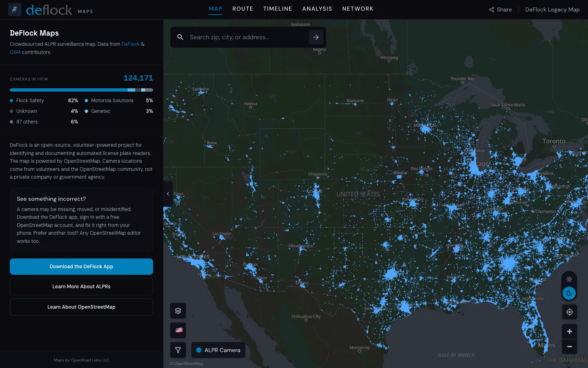588x368 pixels.
Task: Click Download the DeFlock App button
Action: coord(81,267)
